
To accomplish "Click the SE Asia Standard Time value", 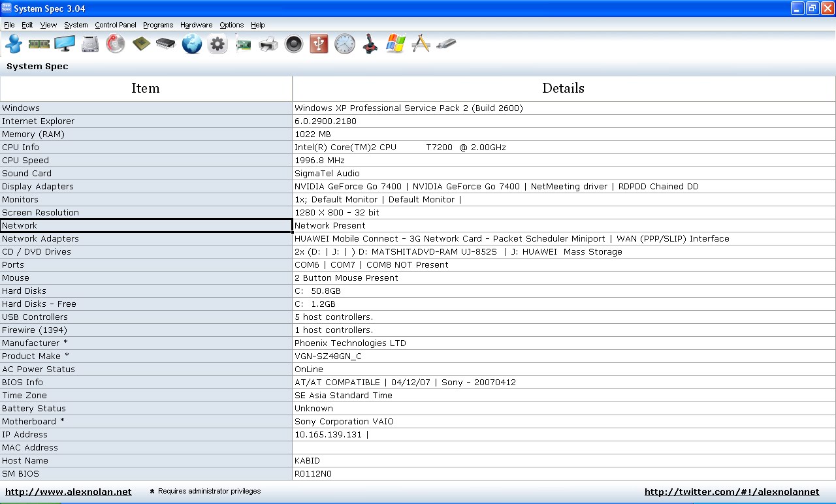I will pos(344,396).
